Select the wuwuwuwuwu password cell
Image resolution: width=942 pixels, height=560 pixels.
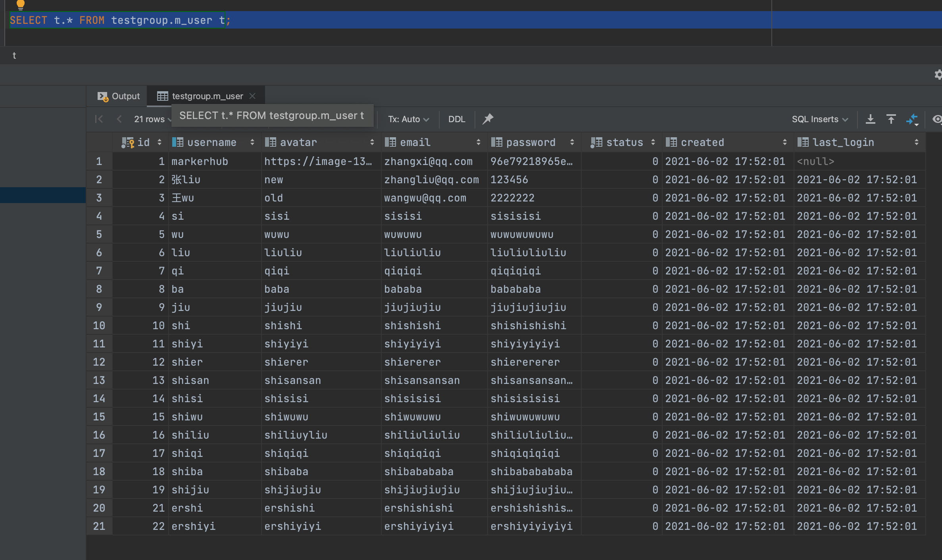coord(534,234)
